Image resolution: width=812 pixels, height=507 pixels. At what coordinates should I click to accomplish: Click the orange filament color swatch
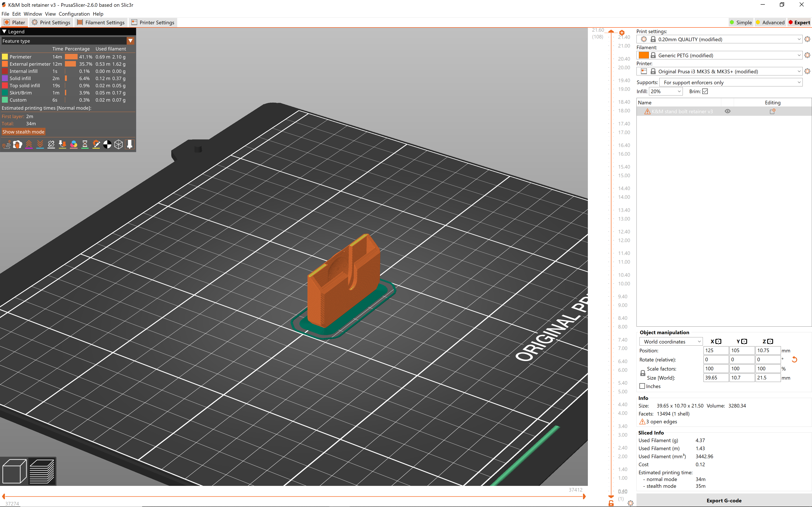coord(643,55)
